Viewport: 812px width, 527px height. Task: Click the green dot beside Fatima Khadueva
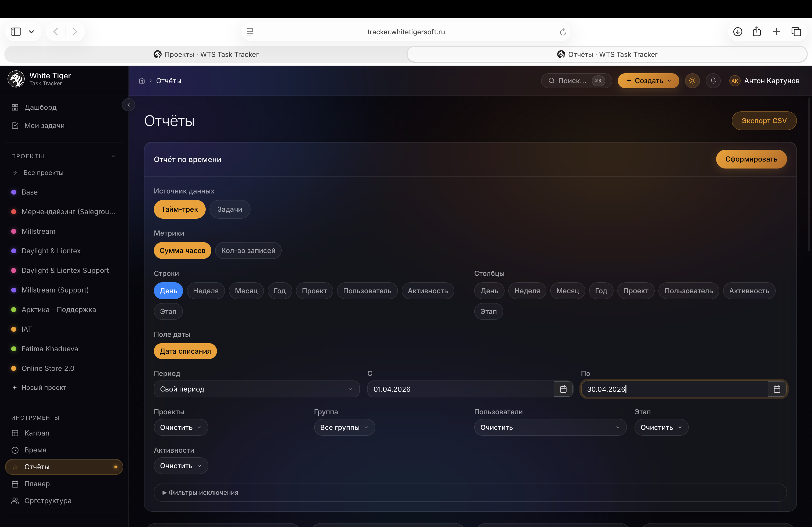coord(14,349)
